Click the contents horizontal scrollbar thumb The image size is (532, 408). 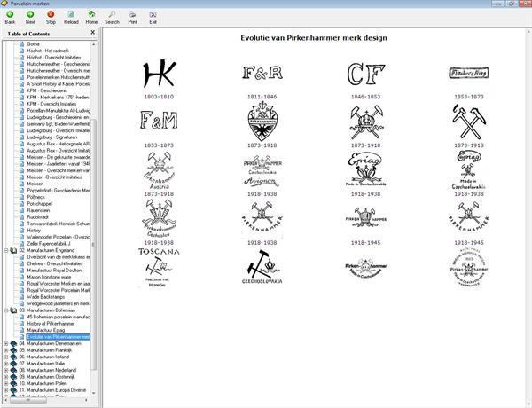click(x=28, y=401)
